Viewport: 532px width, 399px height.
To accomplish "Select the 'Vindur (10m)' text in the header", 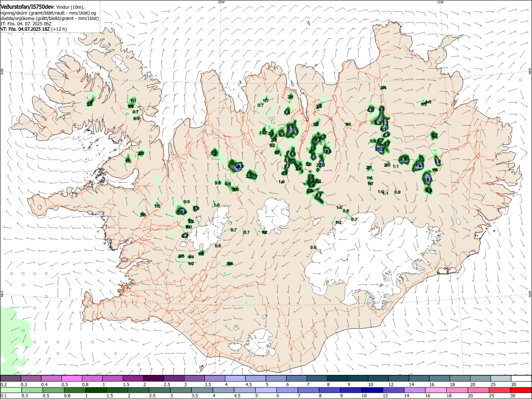I will [70, 7].
